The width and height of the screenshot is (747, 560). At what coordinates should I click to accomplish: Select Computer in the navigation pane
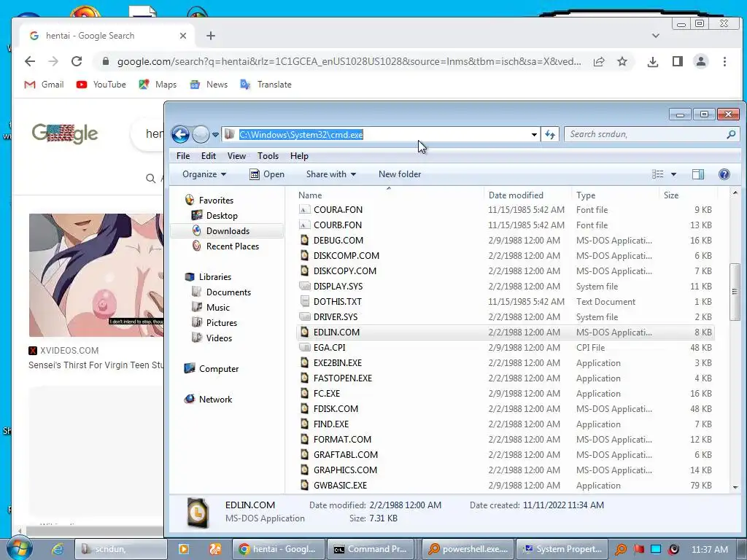[x=219, y=368]
